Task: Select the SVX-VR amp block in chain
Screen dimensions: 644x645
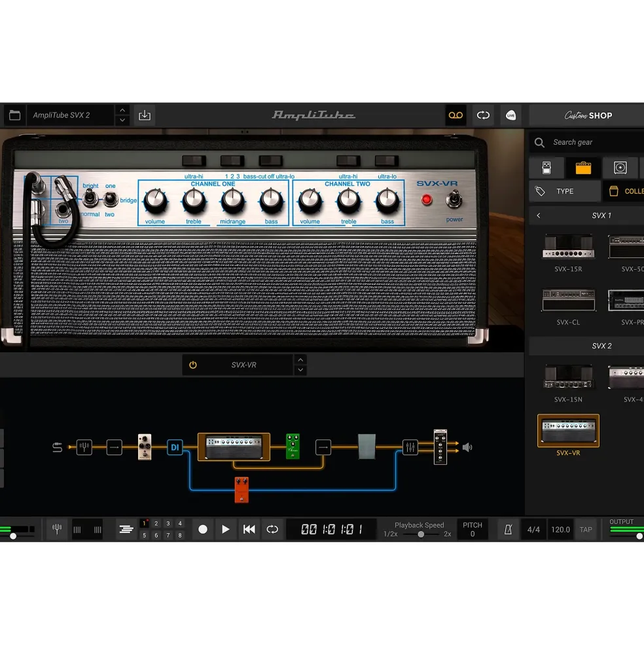Action: point(234,447)
